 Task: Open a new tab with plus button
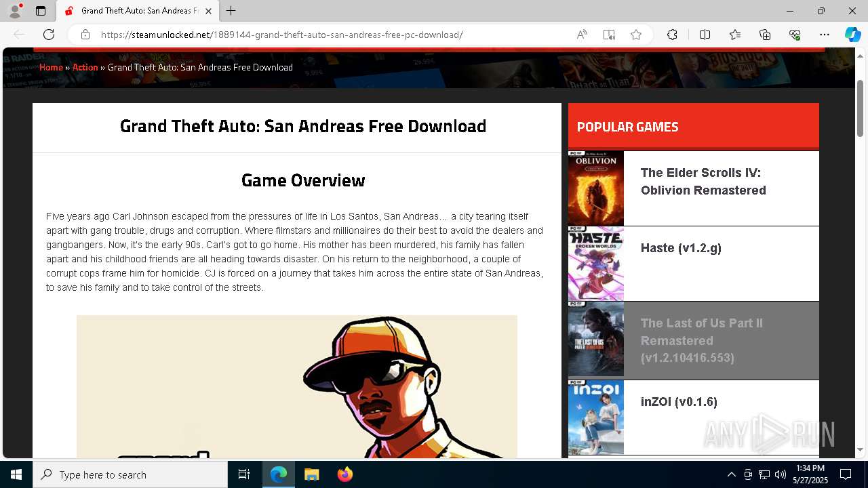(x=231, y=11)
